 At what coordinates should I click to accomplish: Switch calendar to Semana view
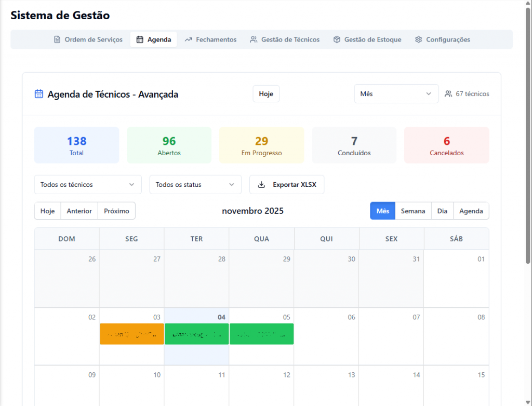click(x=413, y=211)
